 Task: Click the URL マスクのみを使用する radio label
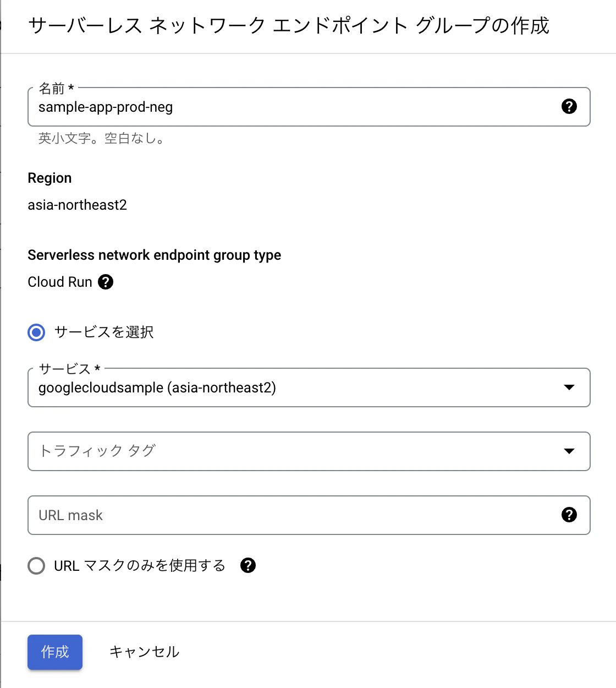click(137, 565)
